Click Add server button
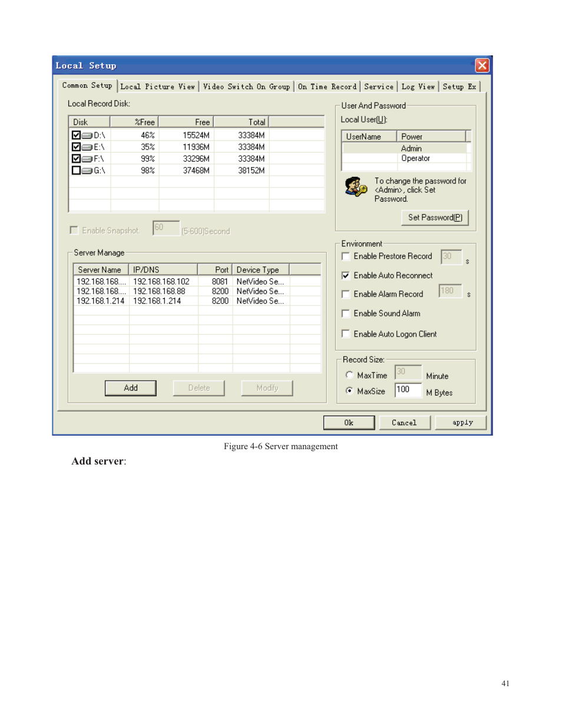Screen dimensions: 562x728 tap(131, 388)
